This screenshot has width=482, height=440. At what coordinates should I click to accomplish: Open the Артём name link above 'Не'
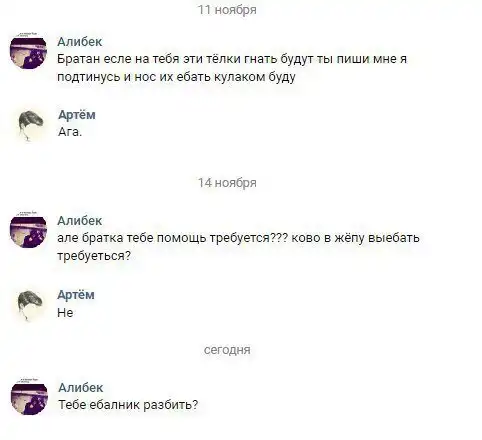tap(76, 295)
